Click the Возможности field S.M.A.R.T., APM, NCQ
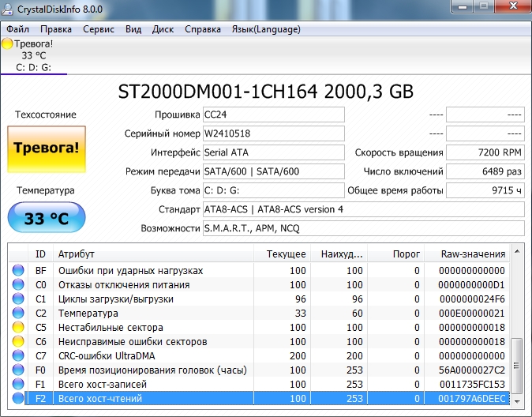532x417 pixels. [364, 228]
